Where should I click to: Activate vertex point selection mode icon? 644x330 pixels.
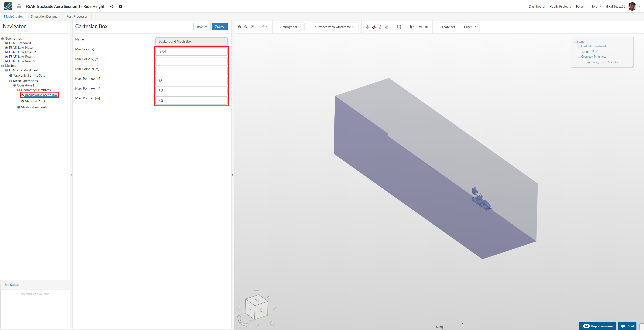pos(387,27)
